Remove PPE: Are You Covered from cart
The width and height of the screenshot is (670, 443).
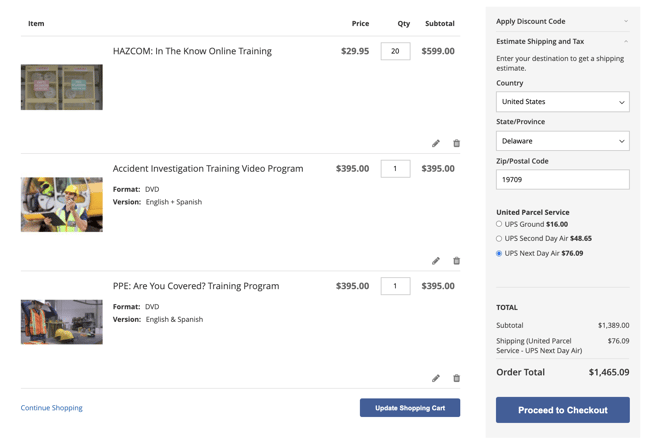[x=457, y=379]
